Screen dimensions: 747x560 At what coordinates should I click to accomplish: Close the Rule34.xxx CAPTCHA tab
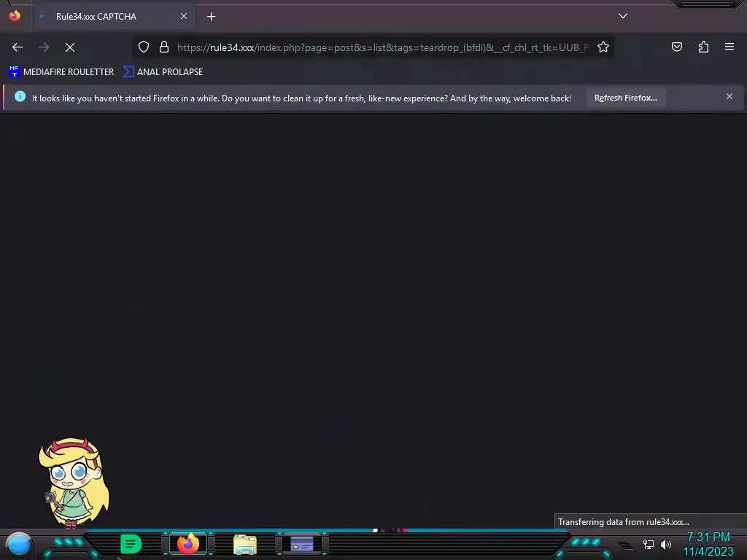tap(184, 16)
